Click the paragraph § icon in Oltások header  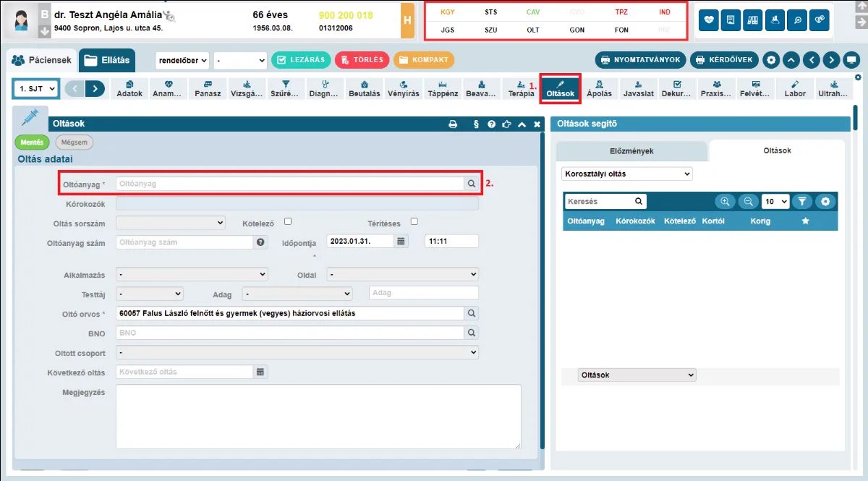(x=476, y=124)
